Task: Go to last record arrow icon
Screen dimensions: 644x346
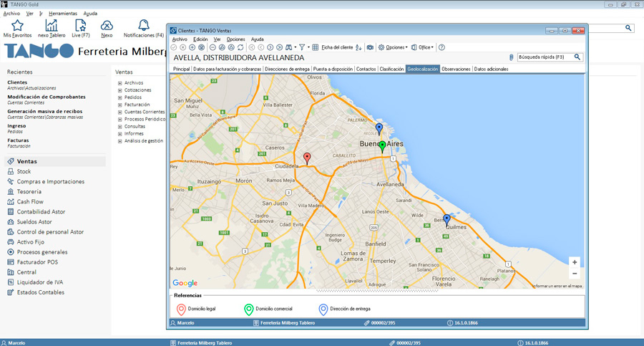Action: [279, 47]
